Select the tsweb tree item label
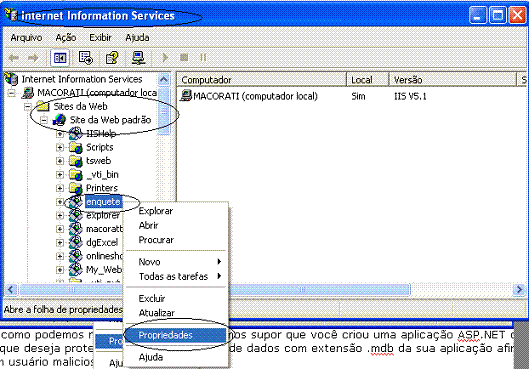Screen dimensions: 529x369 (99, 161)
